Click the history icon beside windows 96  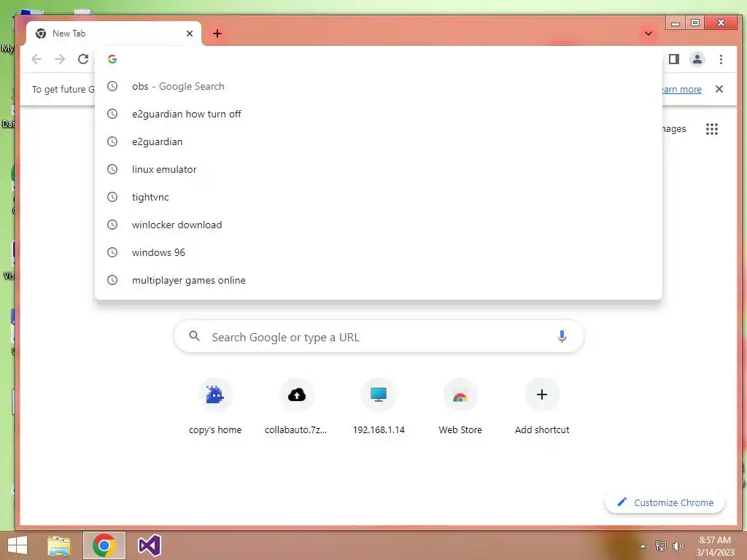click(112, 252)
